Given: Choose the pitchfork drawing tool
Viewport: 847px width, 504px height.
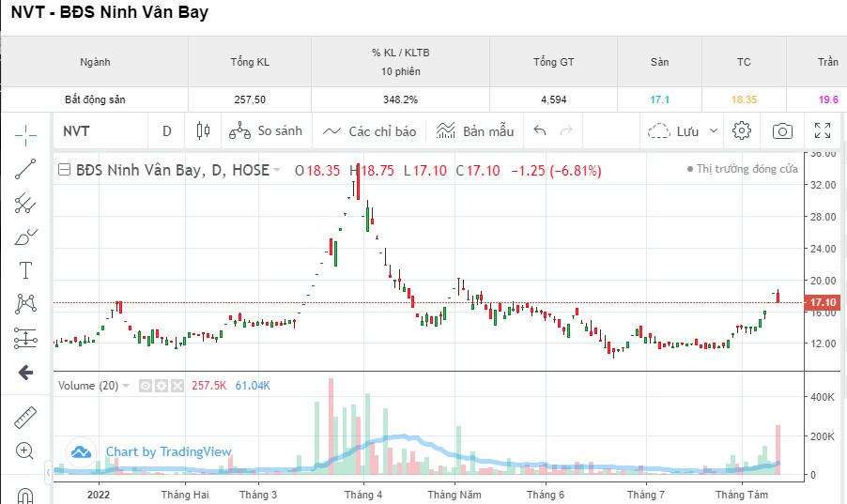Looking at the screenshot, I should (x=25, y=204).
